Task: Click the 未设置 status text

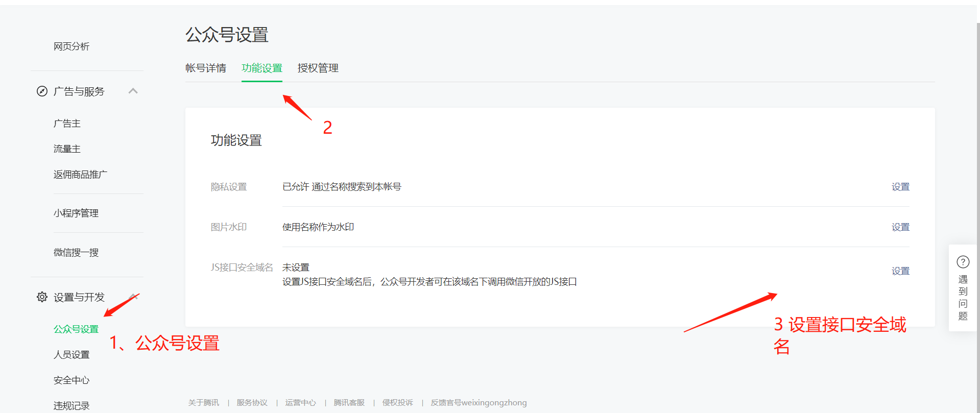Action: 296,268
